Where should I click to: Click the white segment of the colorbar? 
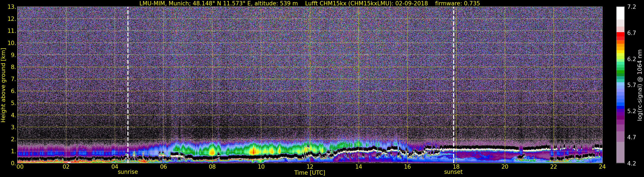point(620,13)
